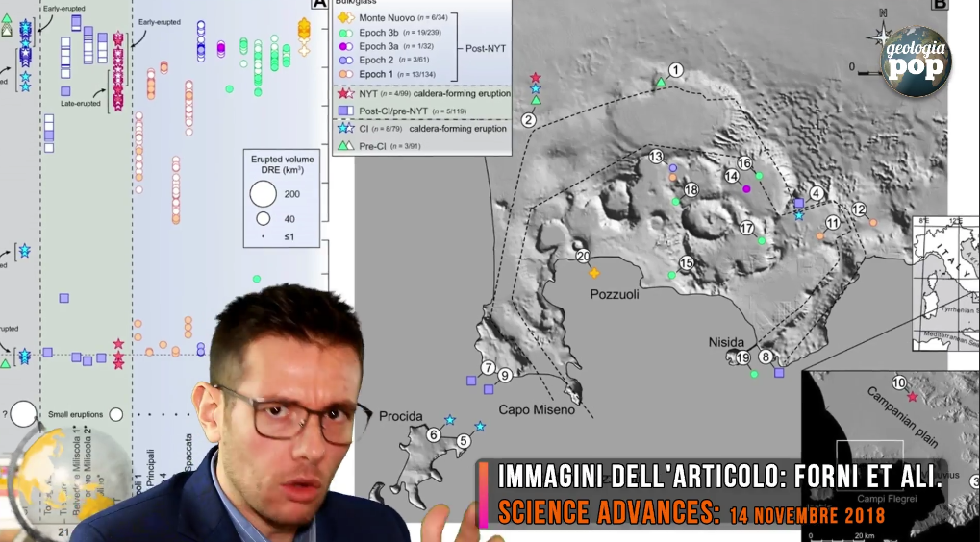The image size is (980, 542).
Task: Click map marker number 17 inside caldera
Action: [x=745, y=228]
